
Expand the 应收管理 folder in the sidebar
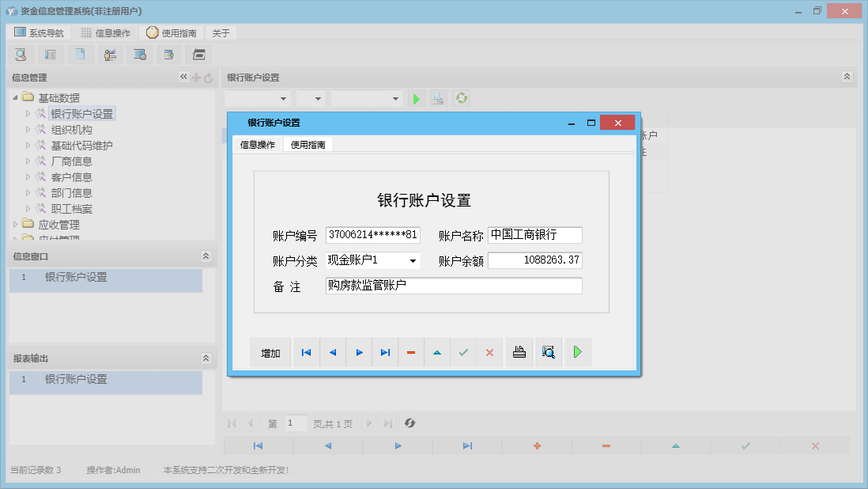point(16,225)
